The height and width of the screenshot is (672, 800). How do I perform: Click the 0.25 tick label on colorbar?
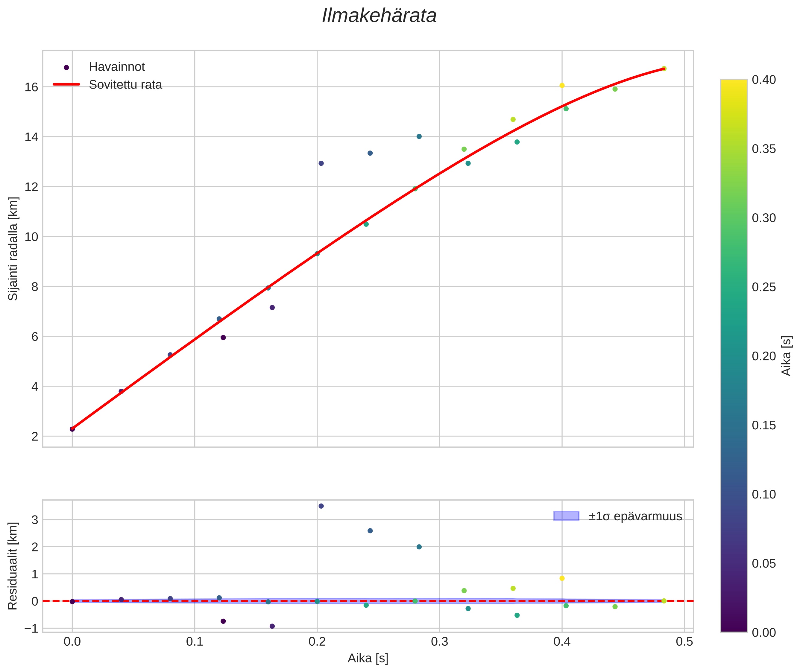coord(763,287)
